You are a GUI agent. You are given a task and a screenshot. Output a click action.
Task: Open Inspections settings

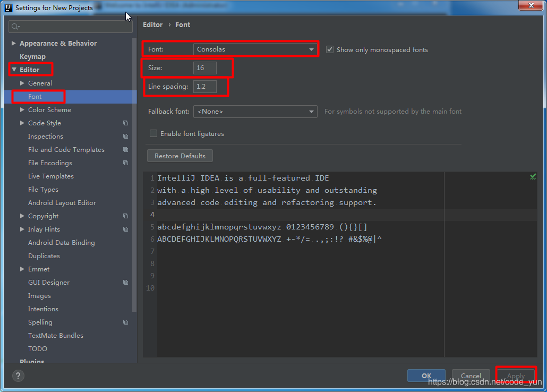click(x=45, y=137)
